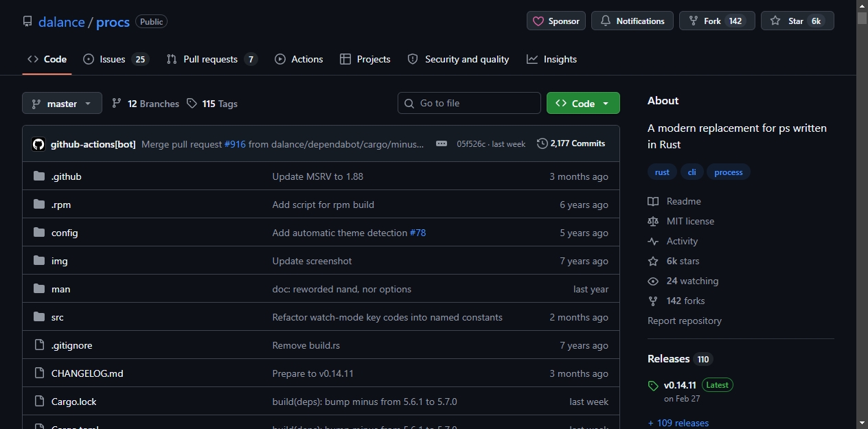The height and width of the screenshot is (429, 868).
Task: Click the Sponsor heart icon
Action: pyautogui.click(x=538, y=21)
